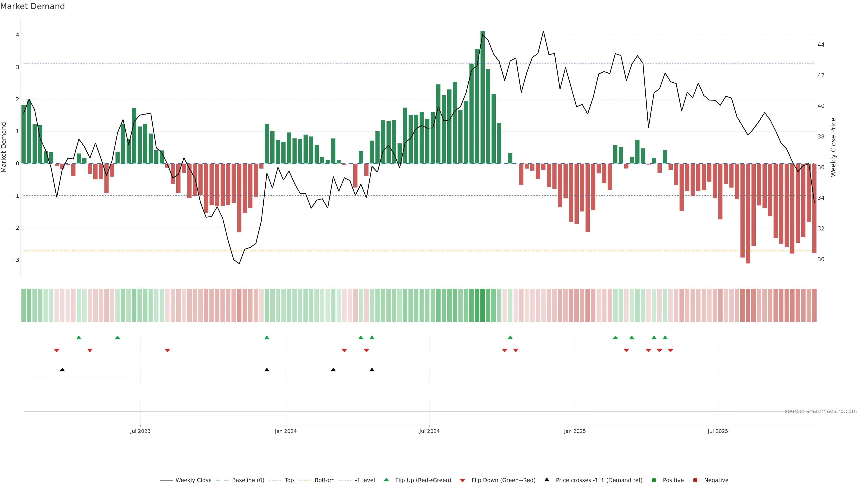Click the purple dotted Top line sample in the legend
Viewport: 868px width, 488px height.
(275, 480)
